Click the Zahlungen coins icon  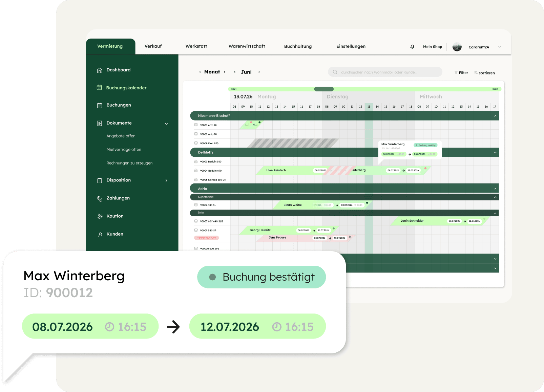pos(100,198)
